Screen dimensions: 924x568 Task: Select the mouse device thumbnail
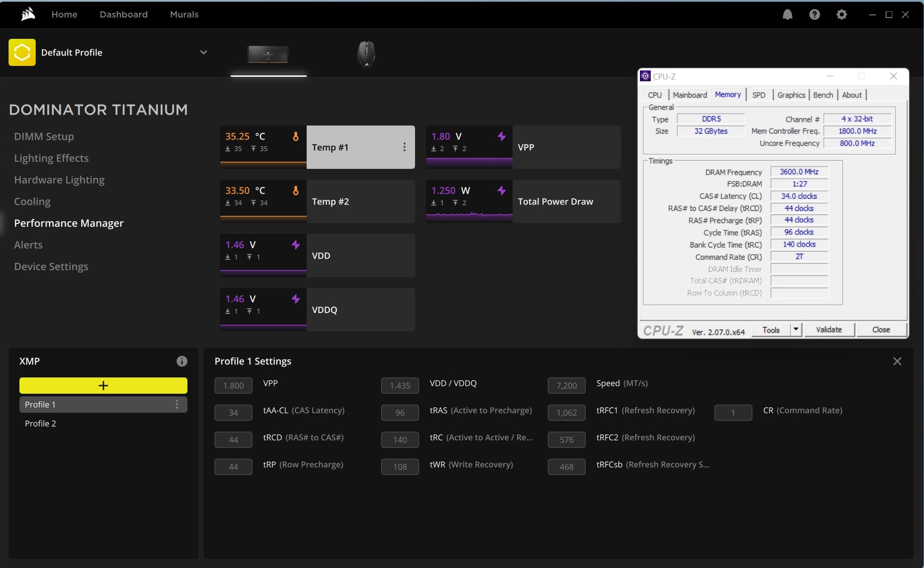366,54
